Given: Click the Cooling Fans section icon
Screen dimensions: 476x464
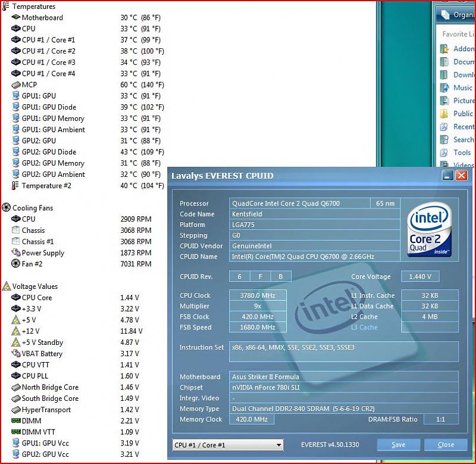Looking at the screenshot, I should (x=6, y=208).
